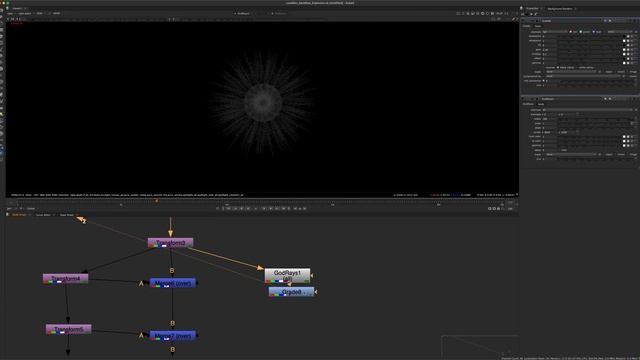The image size is (640, 360).
Task: Click the Grade blackpoint value field
Action: coord(549,36)
